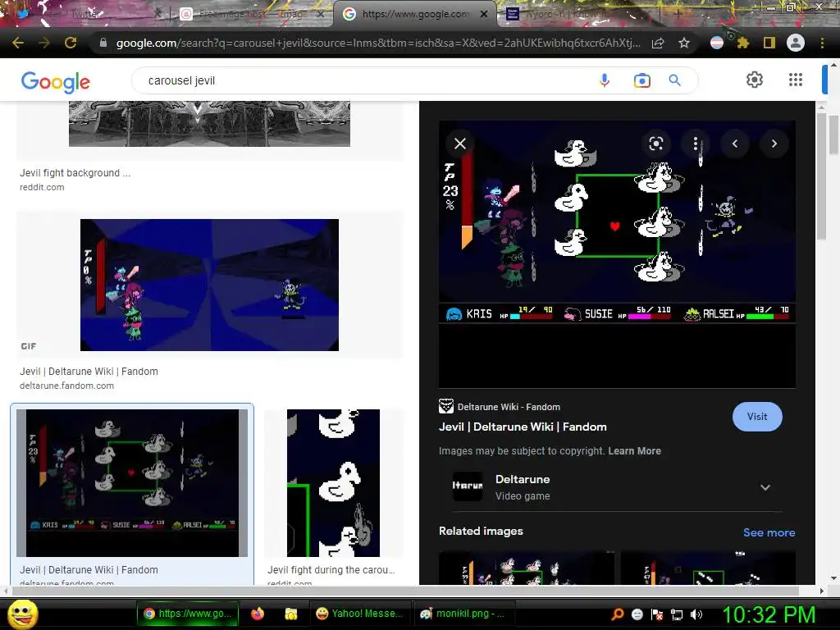Bookmark this page with the star
Screen dimensions: 840x630
click(684, 43)
